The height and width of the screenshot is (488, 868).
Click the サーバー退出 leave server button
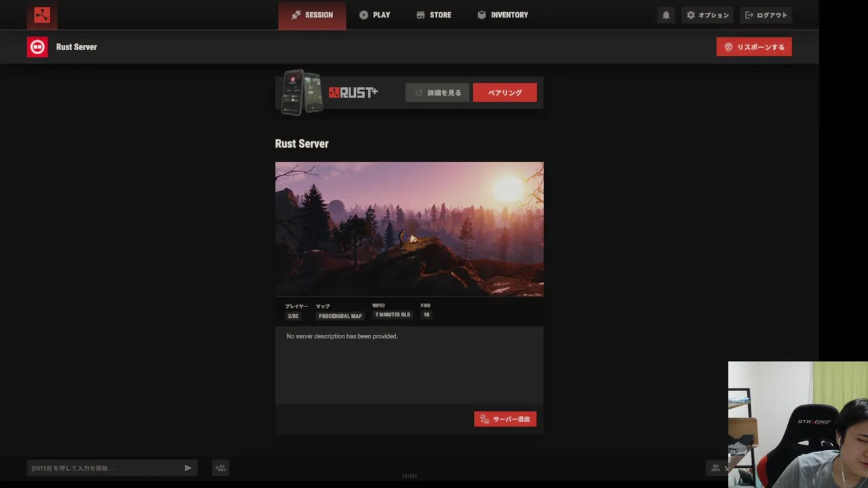coord(505,419)
